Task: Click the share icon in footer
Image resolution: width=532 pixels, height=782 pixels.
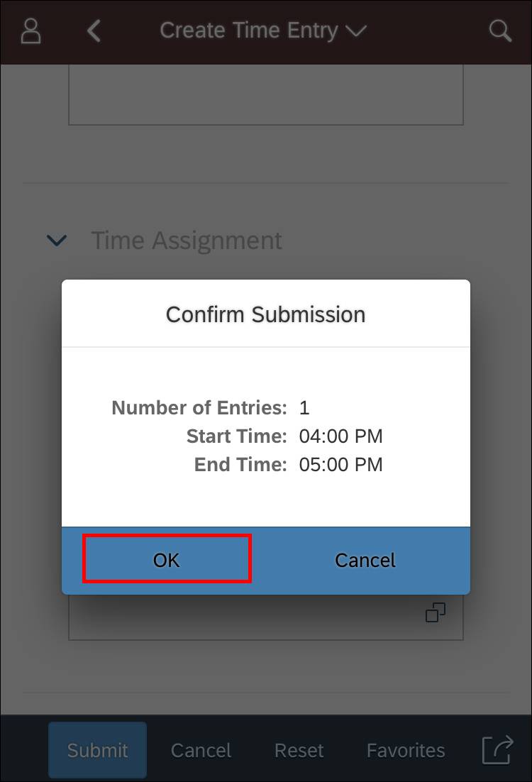Action: pos(497,750)
